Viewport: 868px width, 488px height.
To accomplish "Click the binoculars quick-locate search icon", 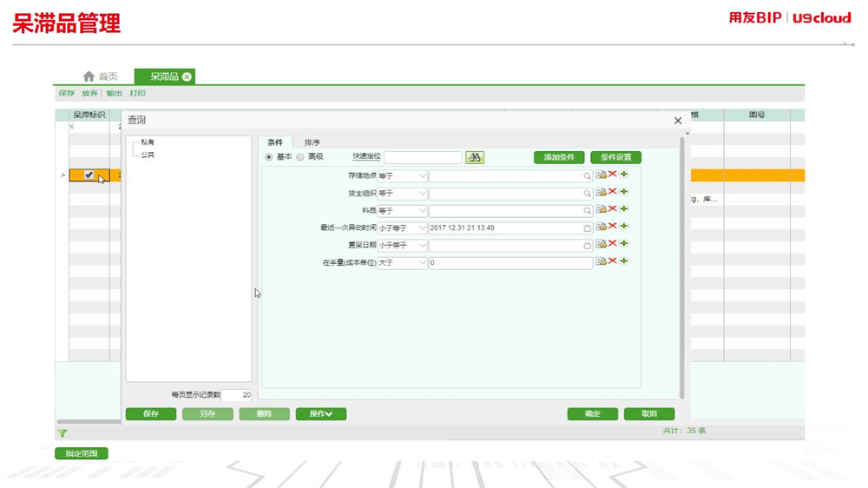I will click(x=475, y=157).
